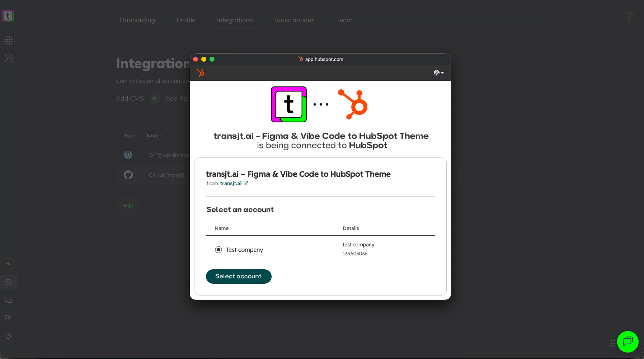Open the apps grid icon in sidebar
The image size is (644, 359).
[9, 41]
